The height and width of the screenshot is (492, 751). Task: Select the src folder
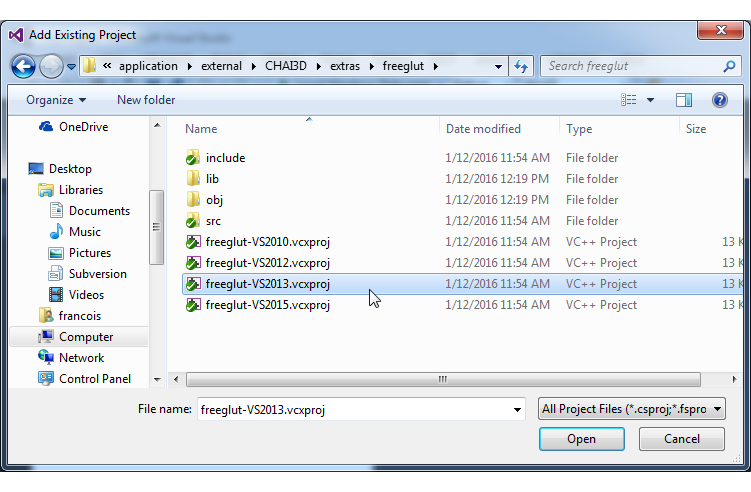[x=213, y=221]
